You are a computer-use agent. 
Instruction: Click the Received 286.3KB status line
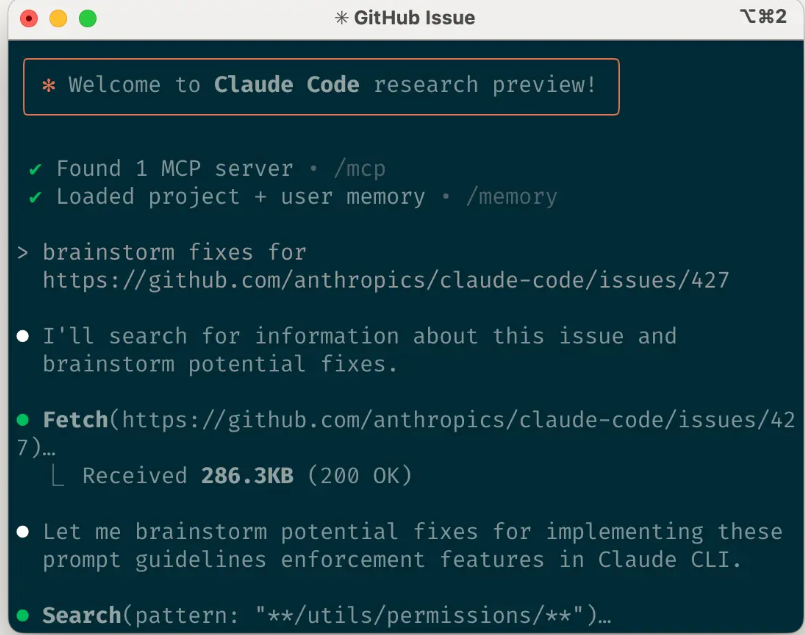point(247,476)
